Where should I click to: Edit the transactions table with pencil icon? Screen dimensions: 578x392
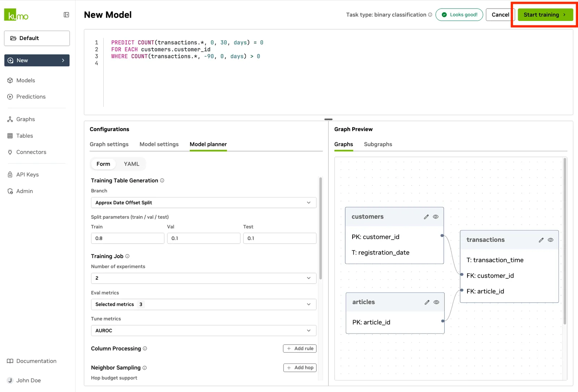(x=541, y=240)
